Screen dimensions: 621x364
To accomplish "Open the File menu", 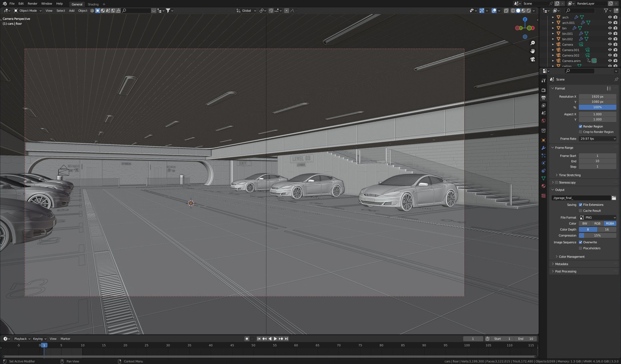I will click(12, 4).
